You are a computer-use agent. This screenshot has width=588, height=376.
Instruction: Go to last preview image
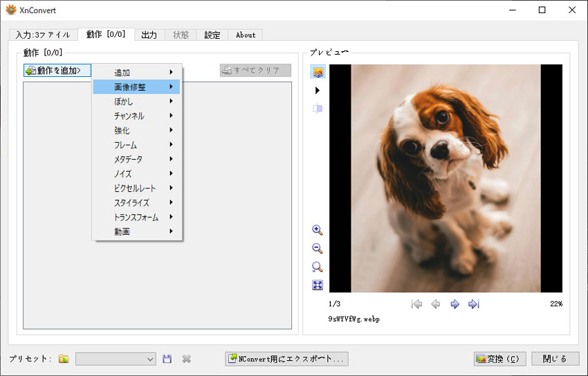tap(474, 304)
